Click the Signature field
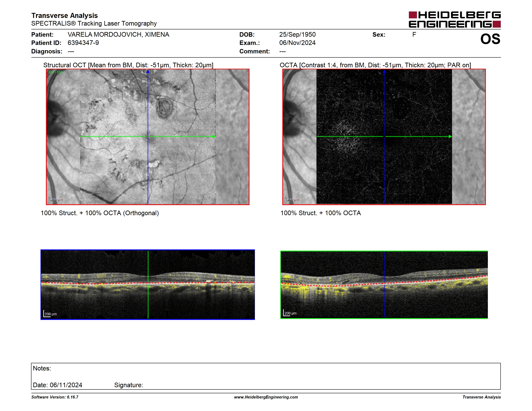 pyautogui.click(x=129, y=385)
